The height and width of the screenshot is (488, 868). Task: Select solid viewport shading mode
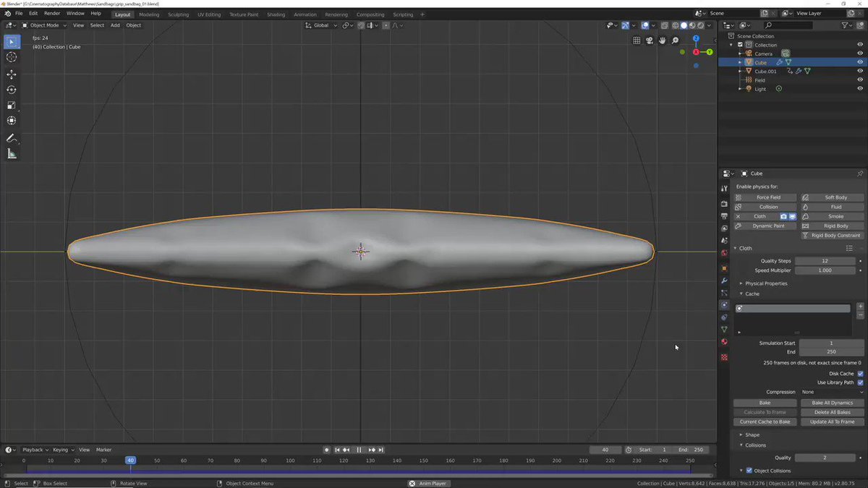click(684, 25)
